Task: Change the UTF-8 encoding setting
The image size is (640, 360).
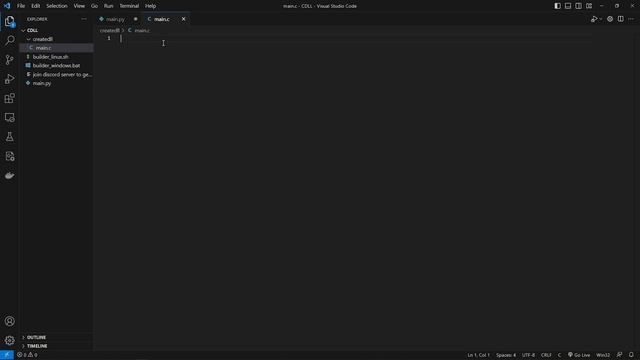Action: coord(528,355)
